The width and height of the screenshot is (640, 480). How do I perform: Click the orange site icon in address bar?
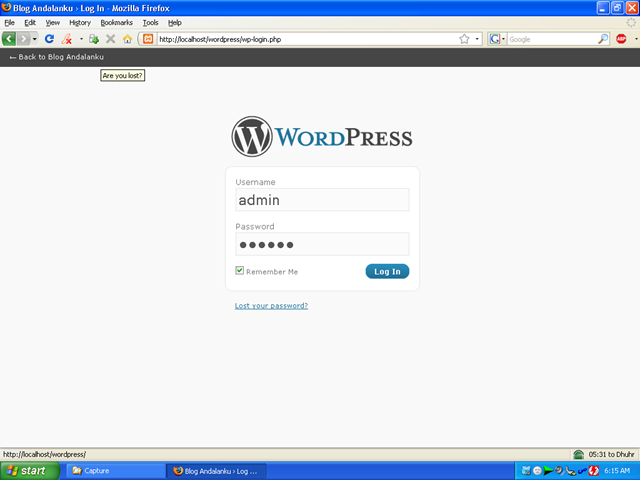[x=148, y=39]
